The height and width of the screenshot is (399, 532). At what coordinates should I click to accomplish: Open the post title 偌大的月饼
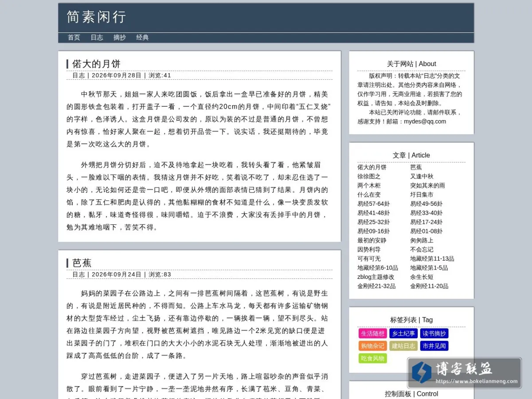point(96,64)
